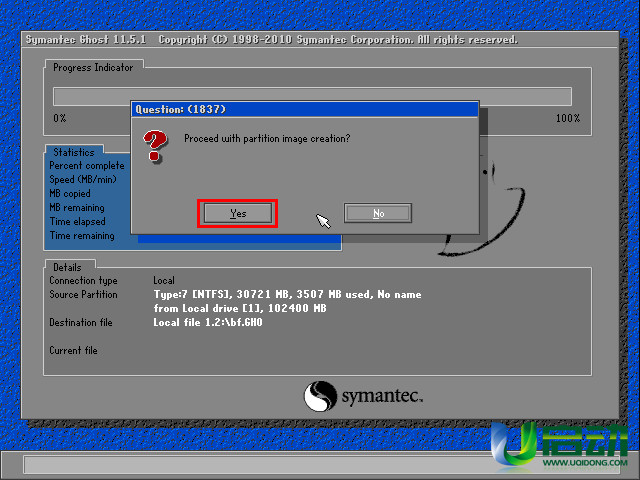Screen dimensions: 640x480
Task: Click the "Source Partition" label
Action: [x=83, y=295]
